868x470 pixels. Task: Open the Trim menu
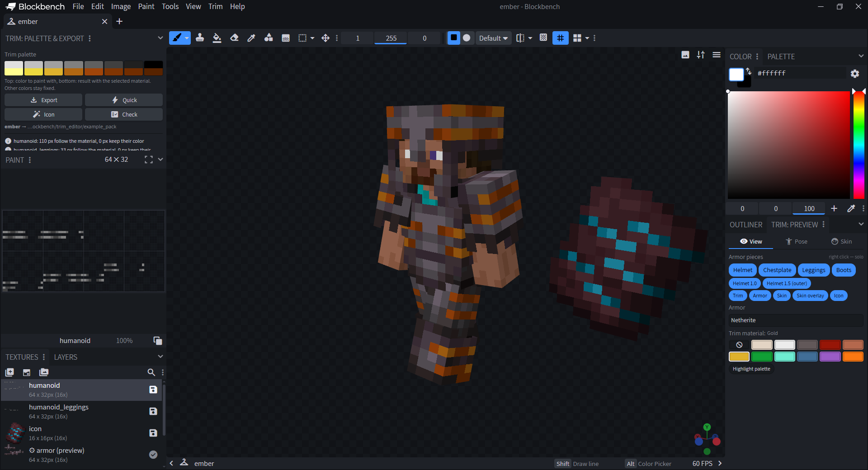[x=215, y=6]
